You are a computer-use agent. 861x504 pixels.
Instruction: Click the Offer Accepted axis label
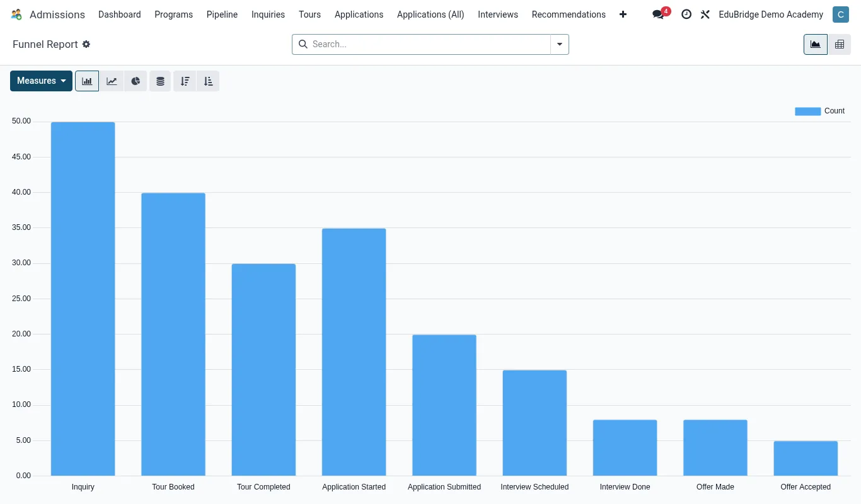click(806, 487)
